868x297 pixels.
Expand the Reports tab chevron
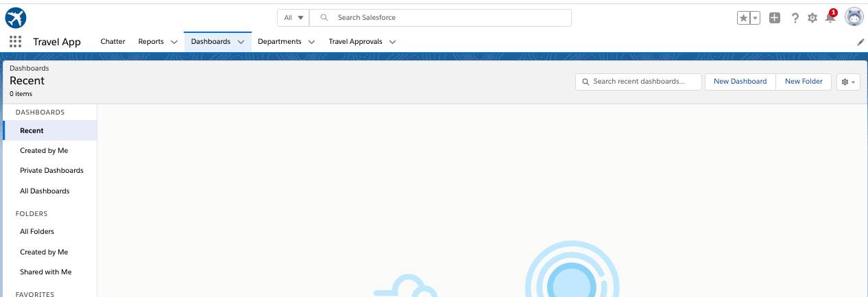[174, 42]
